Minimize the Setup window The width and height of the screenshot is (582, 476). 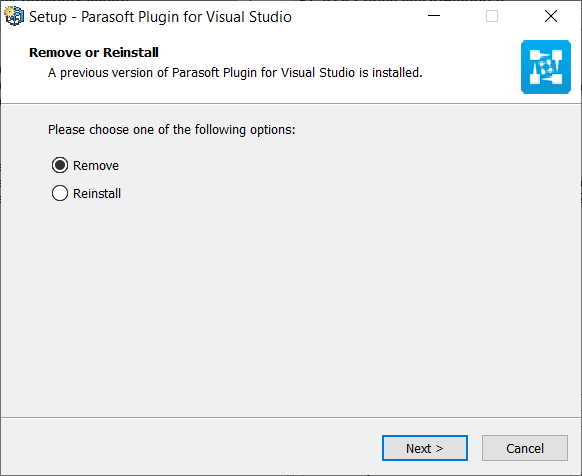[434, 16]
